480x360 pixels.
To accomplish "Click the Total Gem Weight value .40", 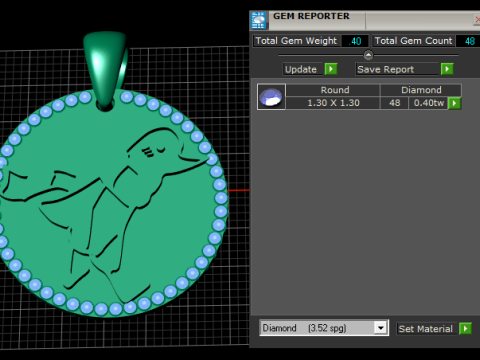I will pos(355,41).
